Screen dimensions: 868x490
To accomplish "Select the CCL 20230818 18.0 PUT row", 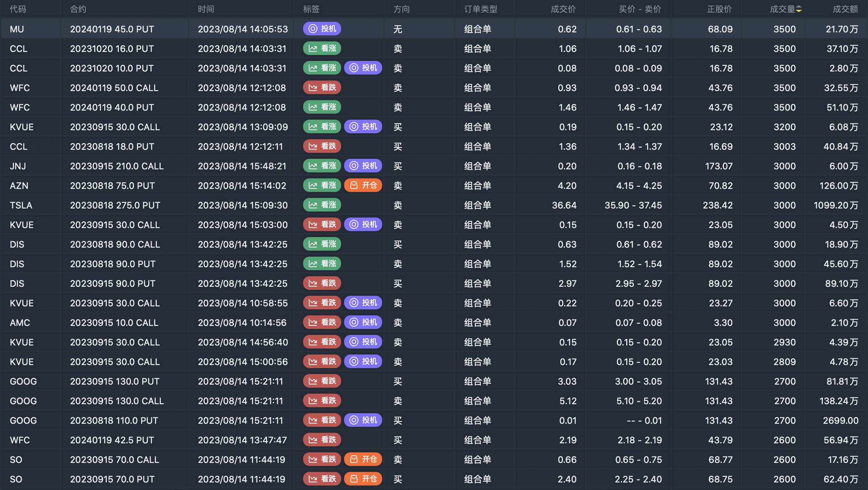I will coord(112,146).
